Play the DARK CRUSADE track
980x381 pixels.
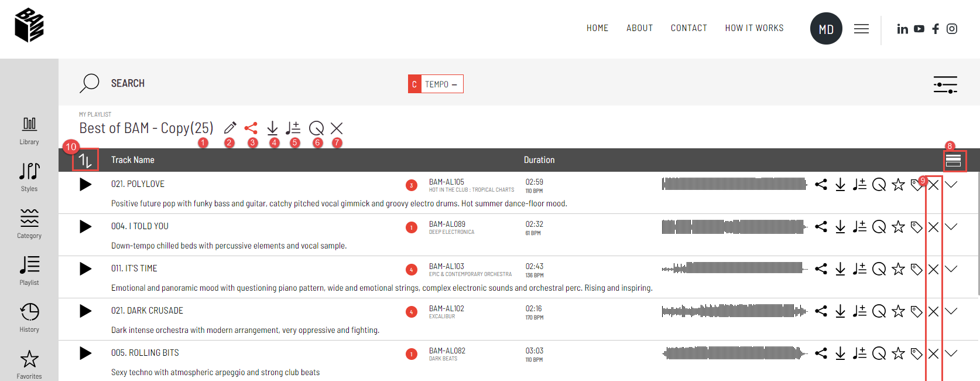[x=85, y=311]
